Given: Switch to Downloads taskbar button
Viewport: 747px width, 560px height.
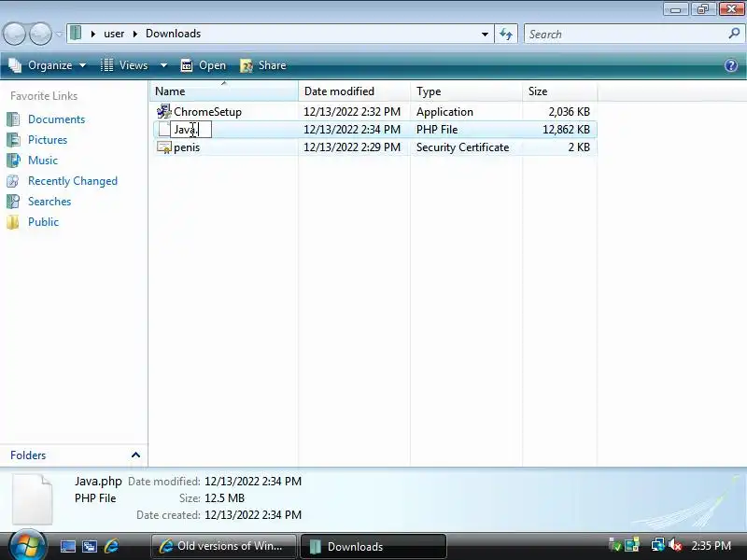Looking at the screenshot, I should [x=373, y=546].
